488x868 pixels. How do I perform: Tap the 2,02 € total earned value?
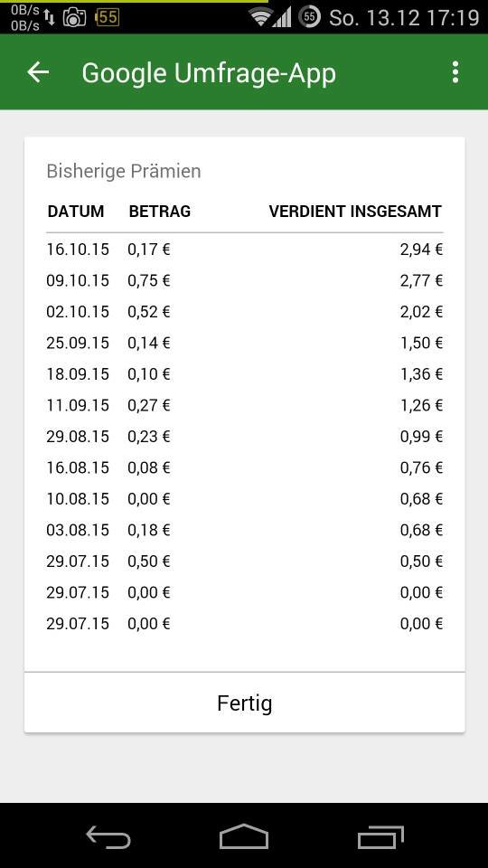422,312
